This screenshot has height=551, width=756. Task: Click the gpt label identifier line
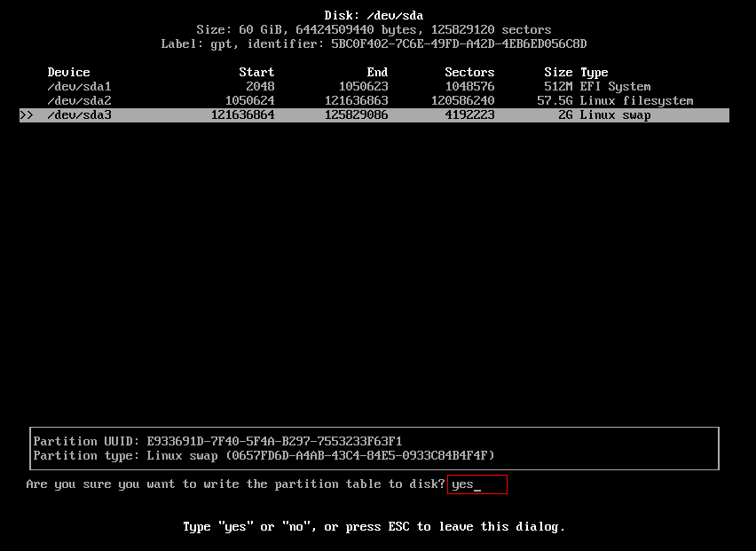click(x=374, y=44)
